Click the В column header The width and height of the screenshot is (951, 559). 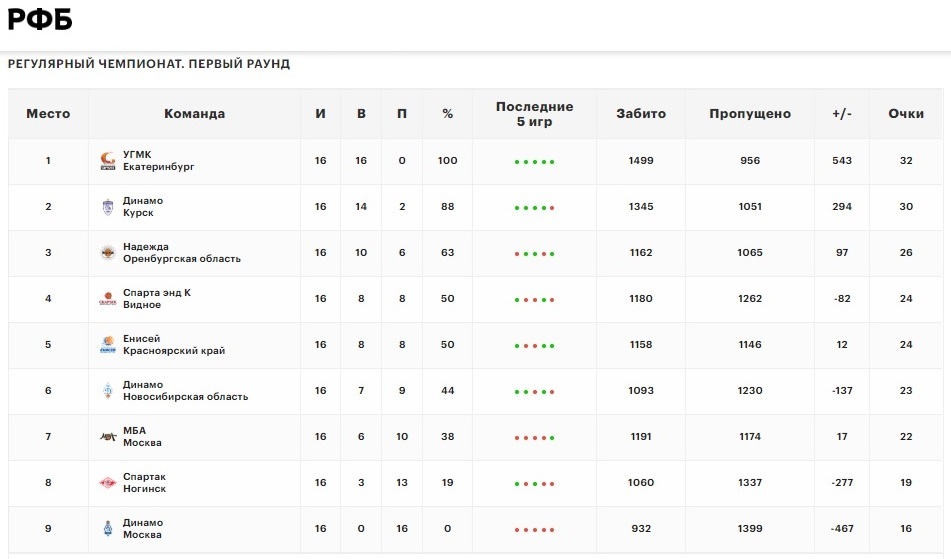pos(361,114)
